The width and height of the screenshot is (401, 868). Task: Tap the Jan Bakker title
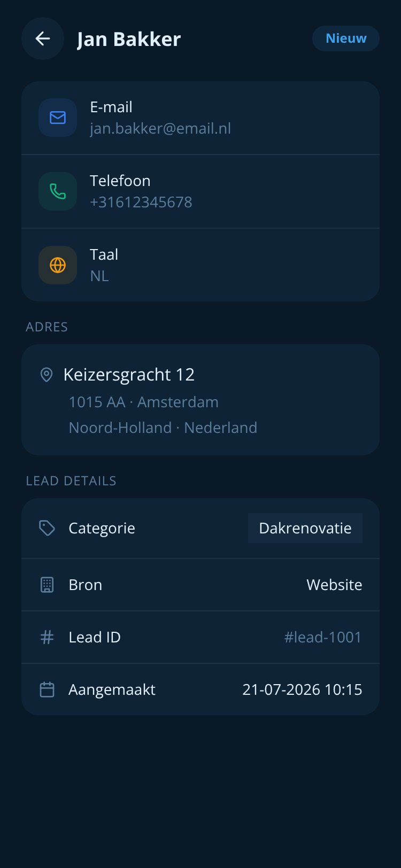coord(129,39)
